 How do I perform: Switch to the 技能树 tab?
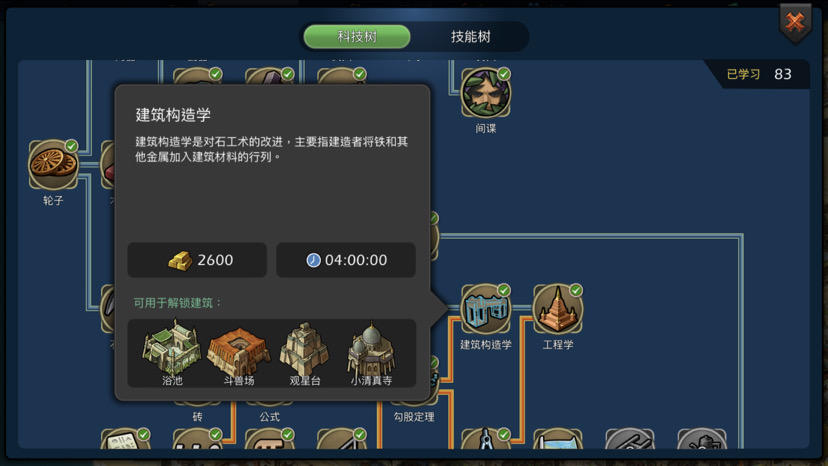tap(471, 36)
